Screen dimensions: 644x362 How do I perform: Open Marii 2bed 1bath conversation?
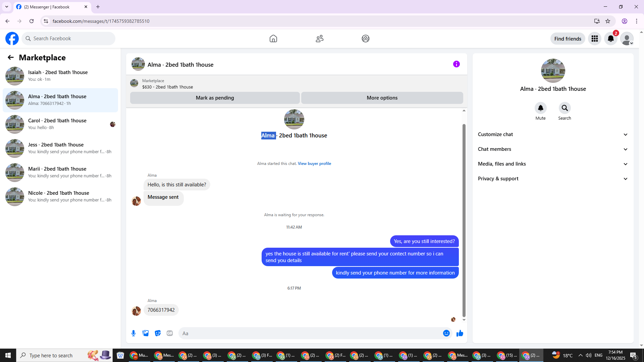[x=60, y=173]
